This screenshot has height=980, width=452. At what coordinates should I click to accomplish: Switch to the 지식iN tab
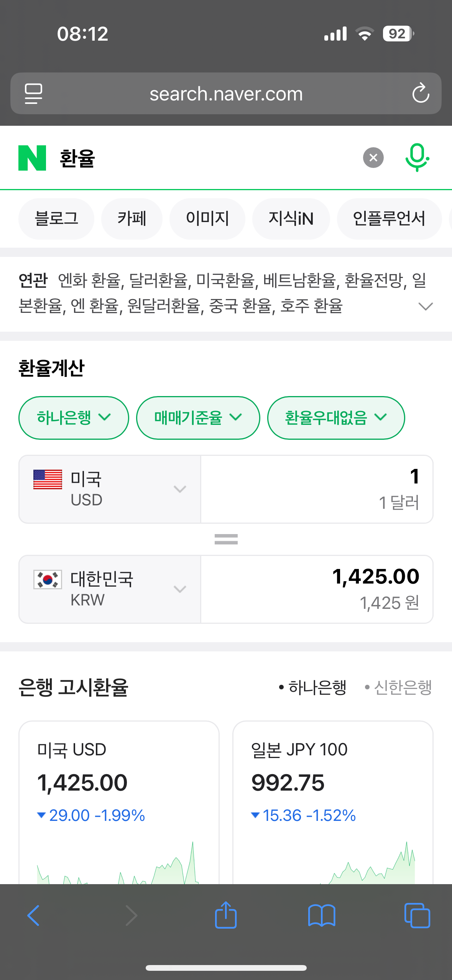coord(291,219)
